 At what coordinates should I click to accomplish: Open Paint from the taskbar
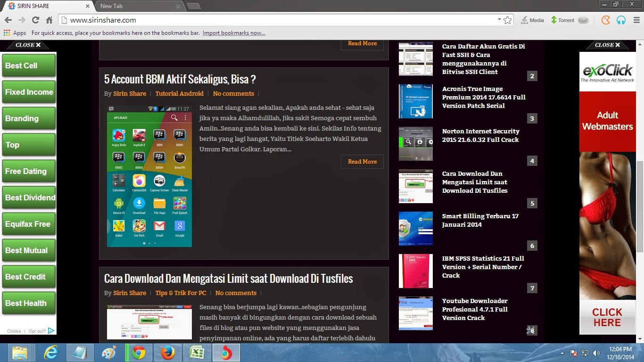point(109,353)
